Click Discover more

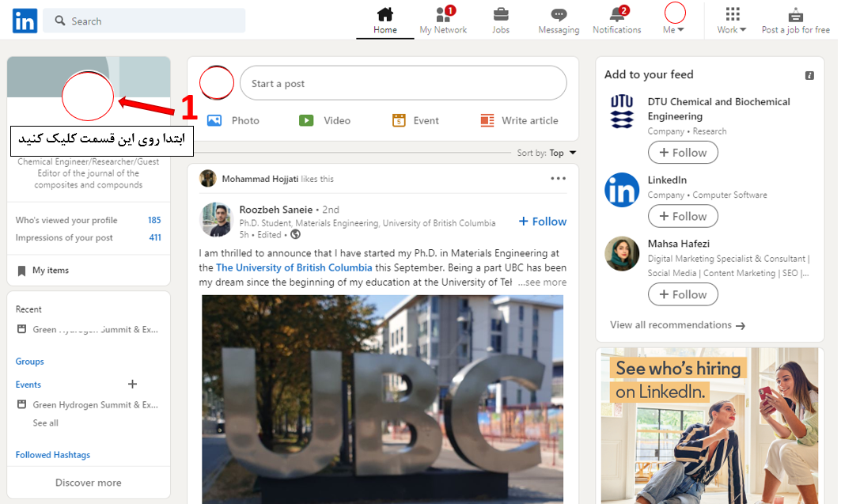[x=89, y=483]
